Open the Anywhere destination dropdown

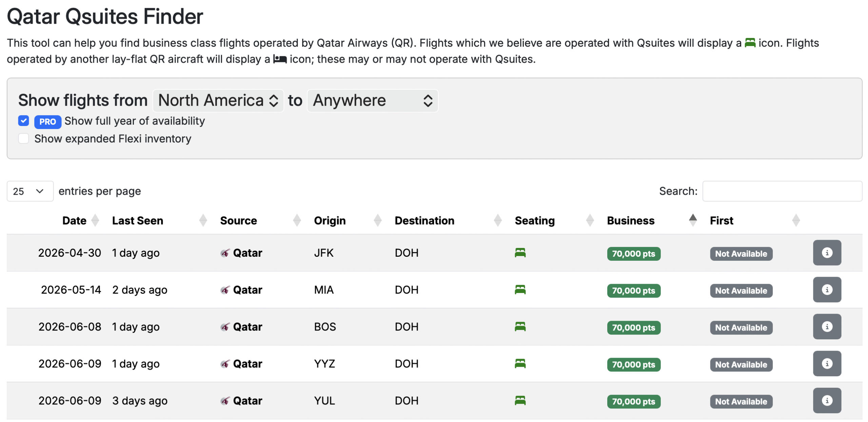372,101
